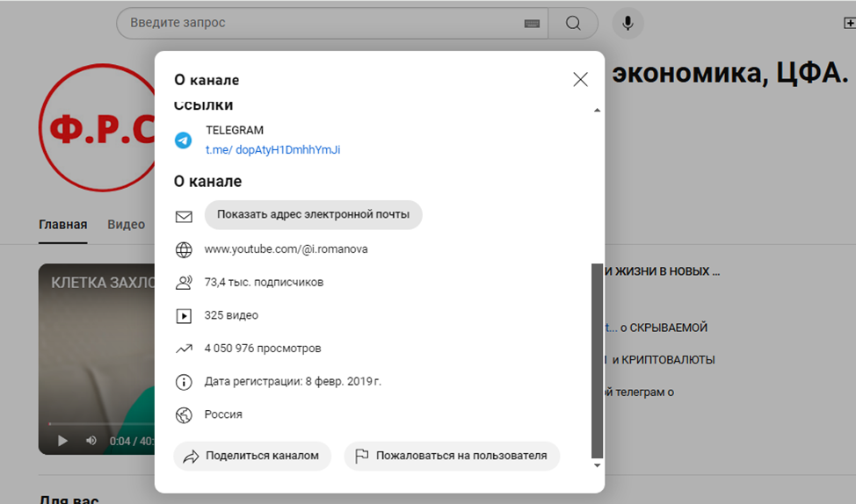Select the "4 050 976 просмотров" text
Screen dimensions: 856x504
[x=263, y=348]
